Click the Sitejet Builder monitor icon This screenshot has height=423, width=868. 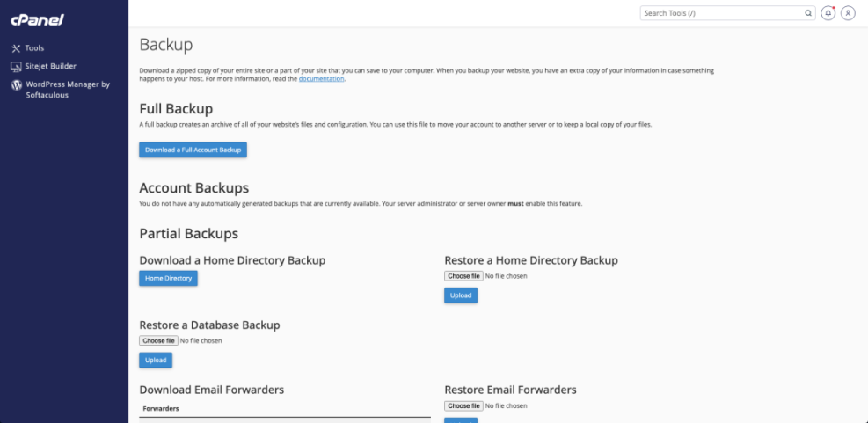pos(16,67)
